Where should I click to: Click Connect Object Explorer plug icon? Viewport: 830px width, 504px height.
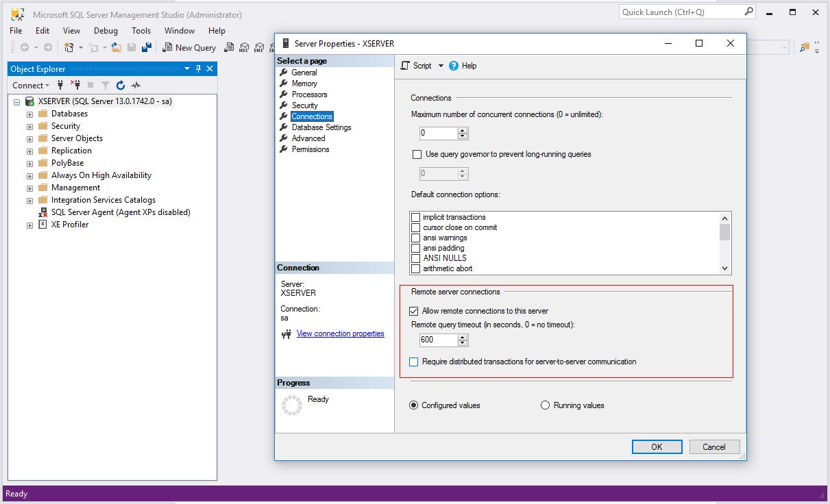pyautogui.click(x=60, y=85)
